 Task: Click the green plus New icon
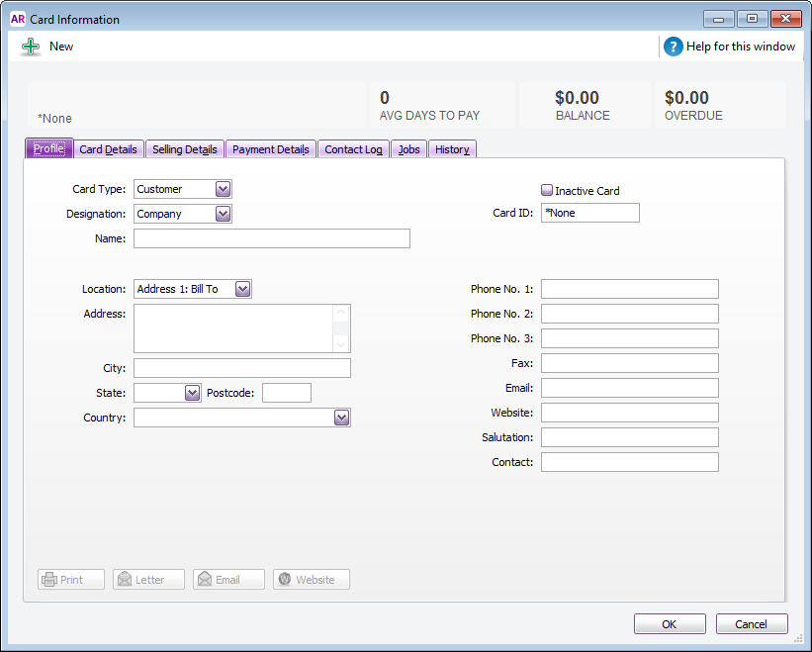[31, 47]
